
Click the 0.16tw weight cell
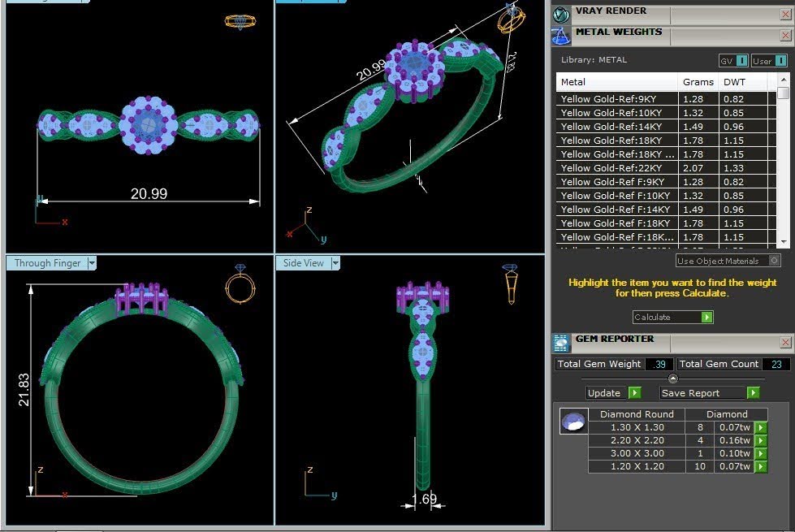(x=735, y=441)
